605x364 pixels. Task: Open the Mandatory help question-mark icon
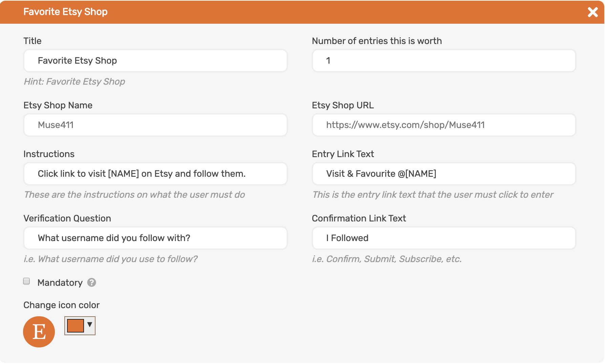[91, 282]
